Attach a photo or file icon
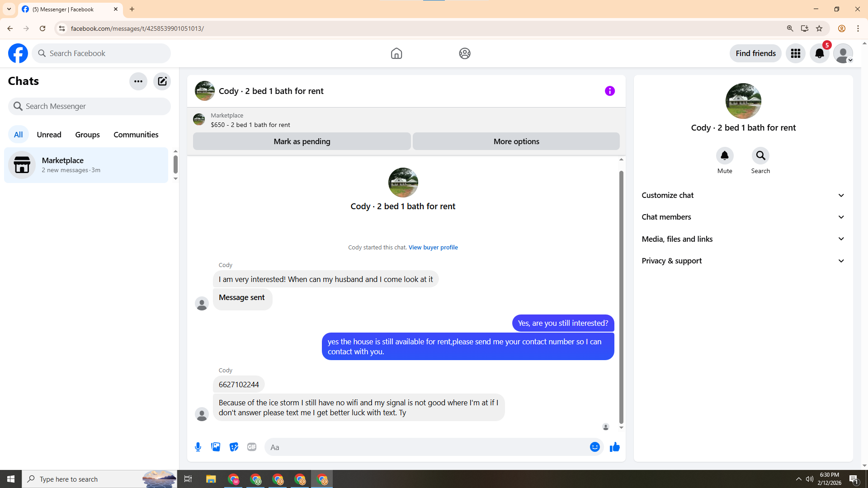 pos(216,447)
